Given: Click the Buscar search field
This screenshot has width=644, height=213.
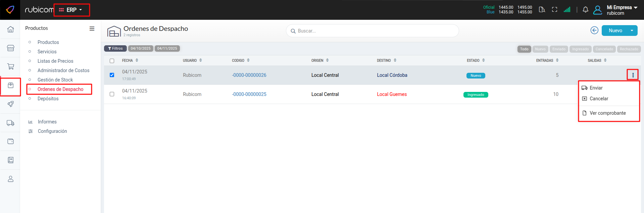Looking at the screenshot, I should coord(373,31).
